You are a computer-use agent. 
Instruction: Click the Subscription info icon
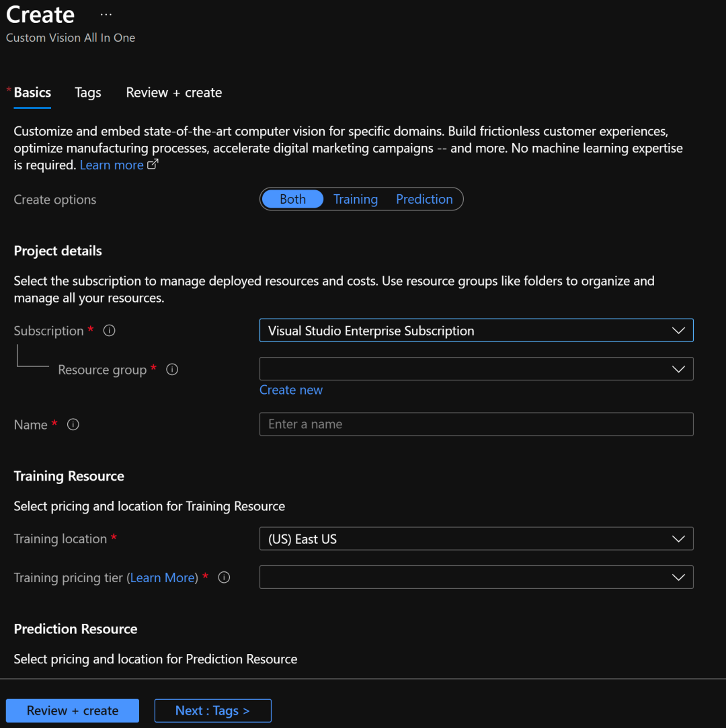(x=109, y=331)
